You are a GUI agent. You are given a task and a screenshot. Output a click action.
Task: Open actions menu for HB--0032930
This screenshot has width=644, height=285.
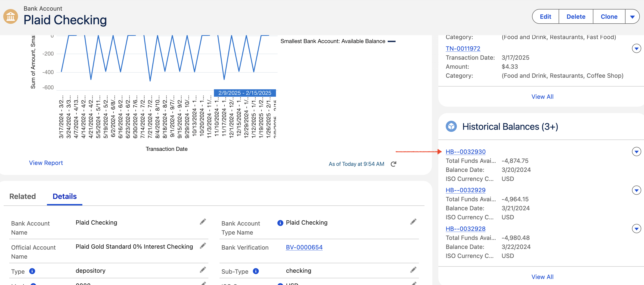636,152
